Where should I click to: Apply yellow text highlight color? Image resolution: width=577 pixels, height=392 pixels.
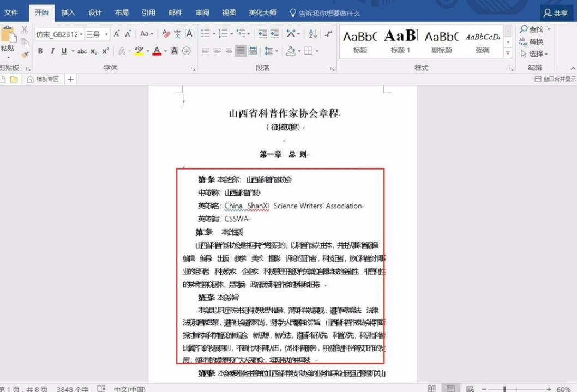pyautogui.click(x=139, y=51)
